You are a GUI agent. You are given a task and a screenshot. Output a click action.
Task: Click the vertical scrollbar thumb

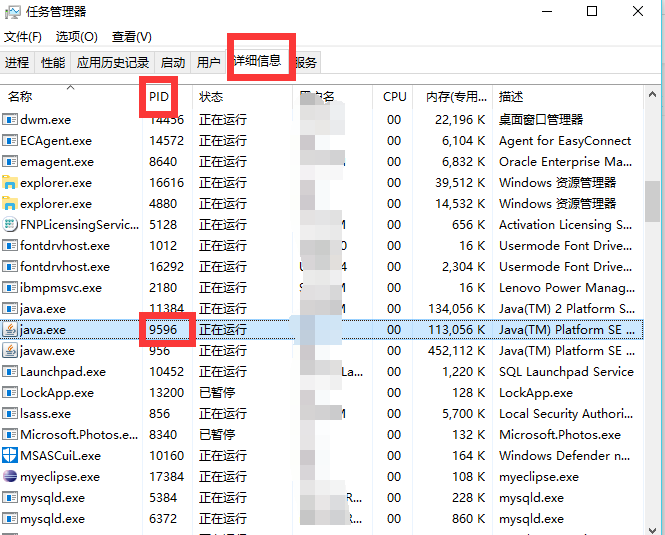[652, 201]
